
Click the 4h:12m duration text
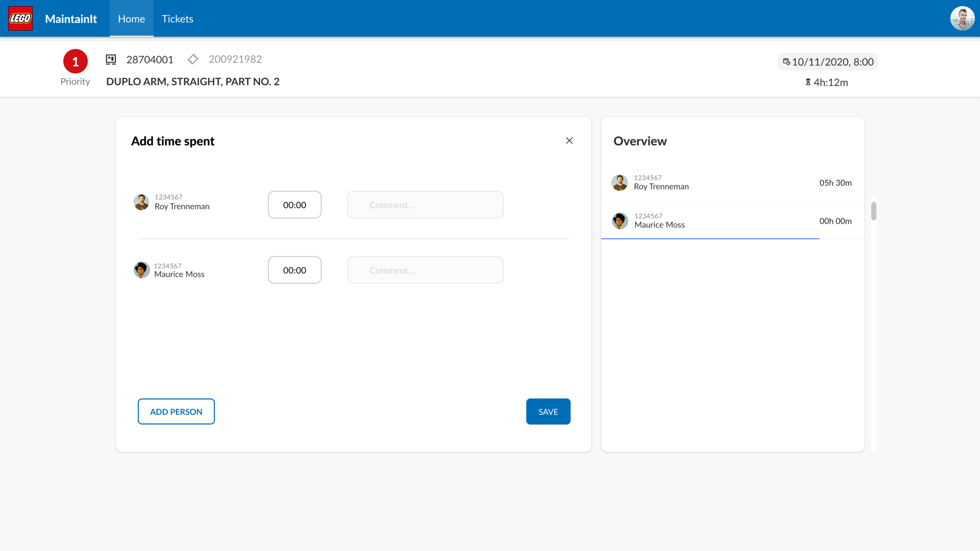coord(831,82)
